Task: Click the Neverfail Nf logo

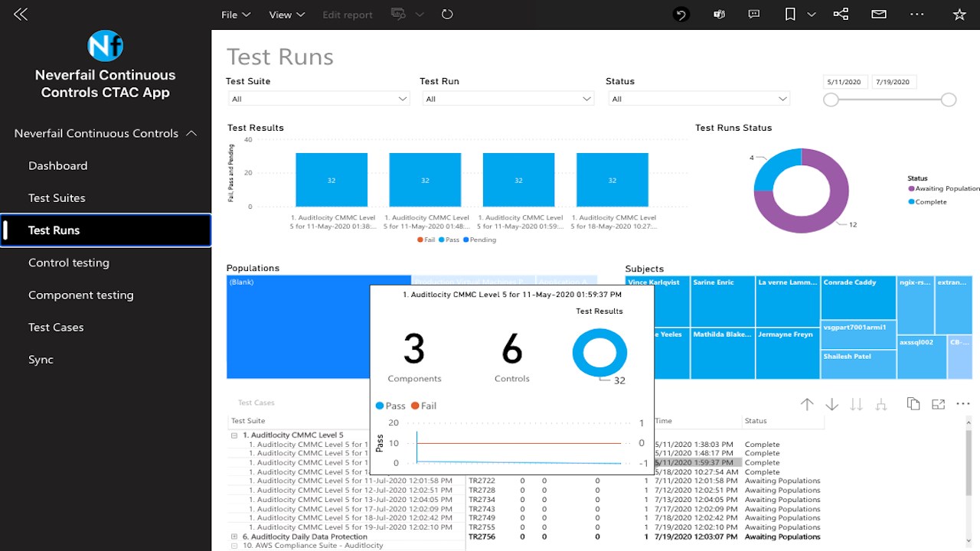Action: tap(106, 46)
